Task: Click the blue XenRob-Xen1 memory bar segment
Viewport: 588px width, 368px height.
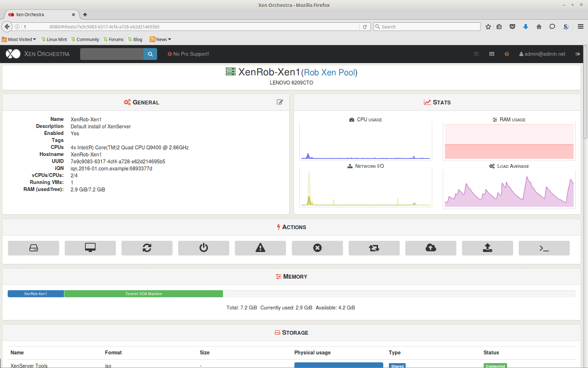Action: coord(36,294)
